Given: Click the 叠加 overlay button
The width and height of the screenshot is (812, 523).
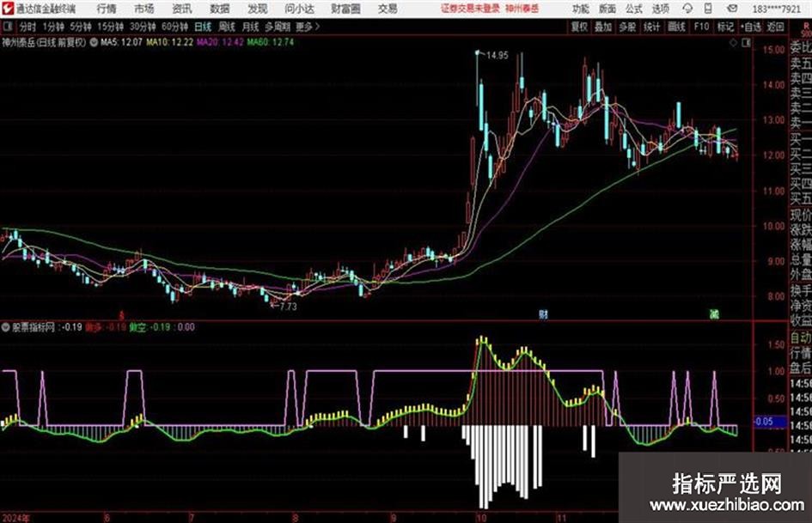Looking at the screenshot, I should click(x=603, y=27).
